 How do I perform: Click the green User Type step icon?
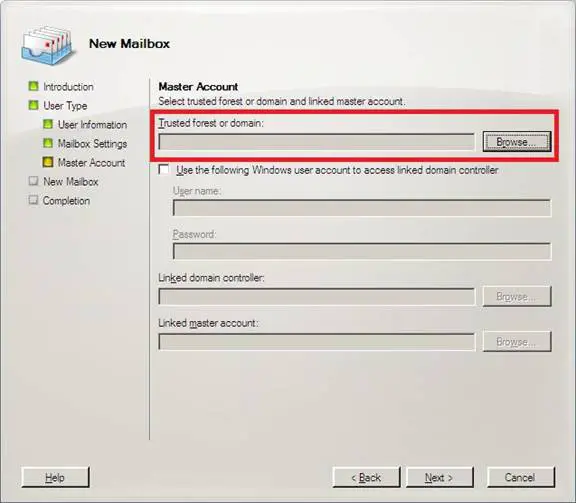[33, 105]
